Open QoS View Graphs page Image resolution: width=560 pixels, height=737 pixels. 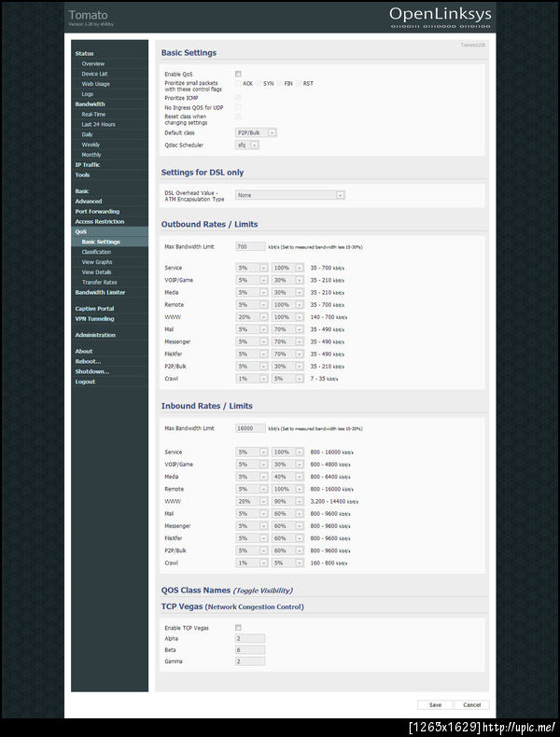tap(97, 262)
